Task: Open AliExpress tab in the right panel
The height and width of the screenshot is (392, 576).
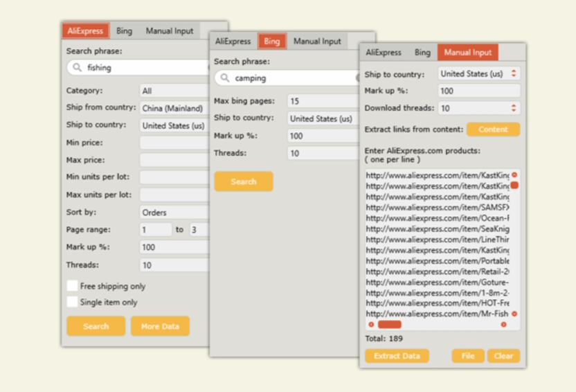Action: click(383, 52)
